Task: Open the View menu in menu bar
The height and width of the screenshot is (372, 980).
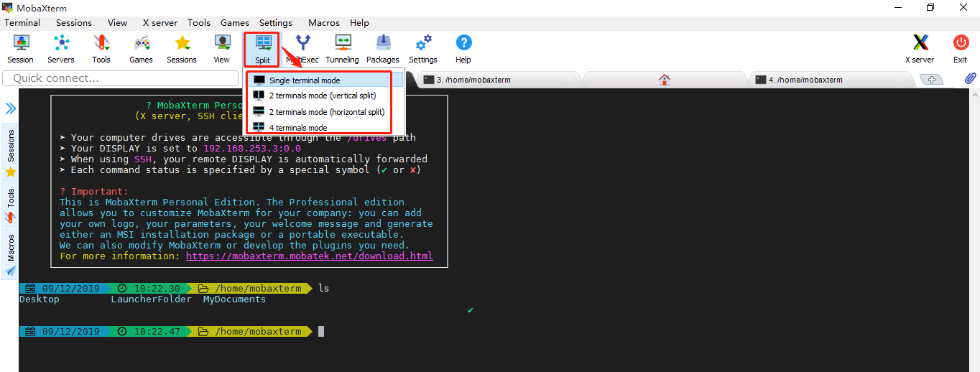Action: pyautogui.click(x=117, y=22)
